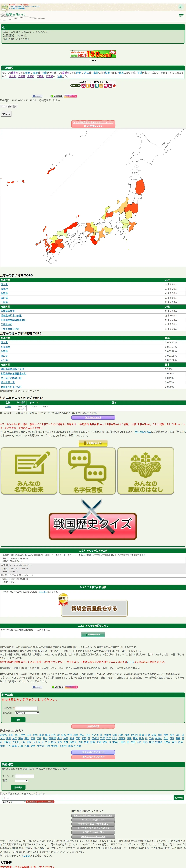Open the 少数 link in 由来解説
The width and height of the screenshot is (186, 868).
pyautogui.click(x=60, y=77)
